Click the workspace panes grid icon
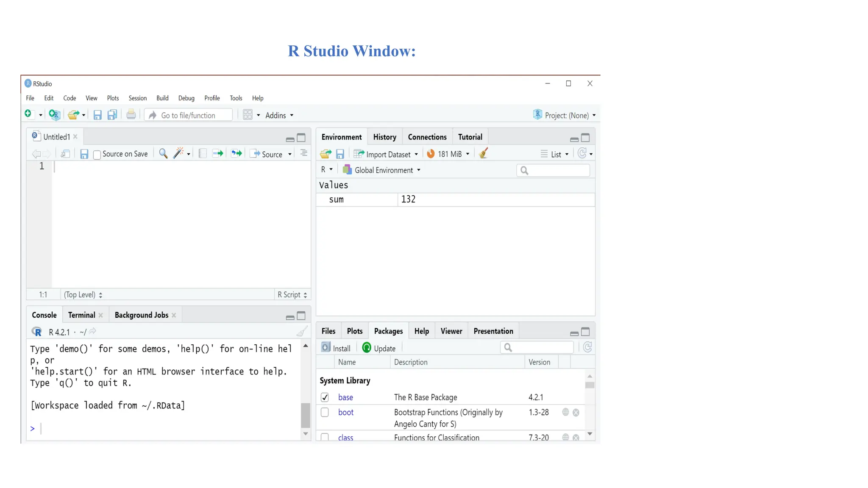This screenshot has height=488, width=868. (x=248, y=115)
